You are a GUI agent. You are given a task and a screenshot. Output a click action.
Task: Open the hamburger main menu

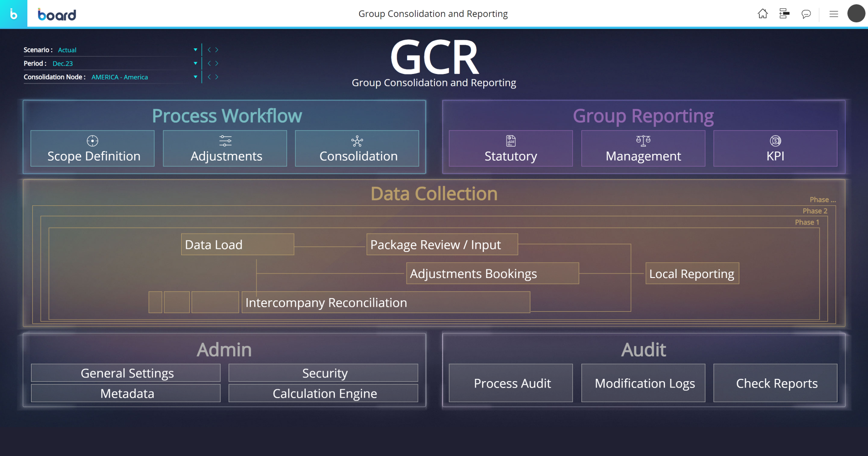point(834,14)
